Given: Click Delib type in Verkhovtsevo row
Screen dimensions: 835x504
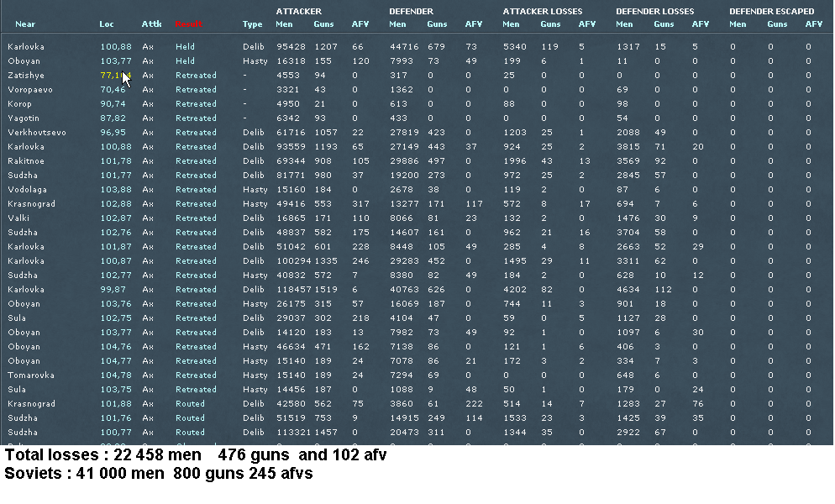Looking at the screenshot, I should pos(254,133).
